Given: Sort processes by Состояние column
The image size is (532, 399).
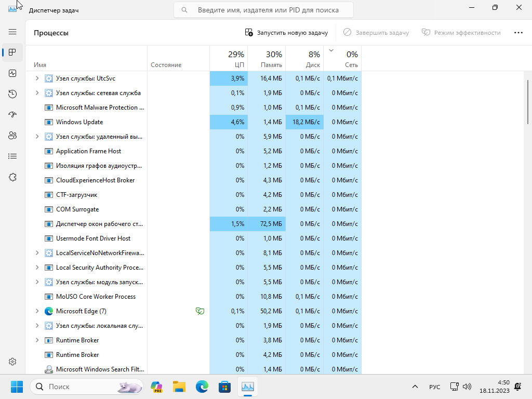Looking at the screenshot, I should tap(179, 58).
